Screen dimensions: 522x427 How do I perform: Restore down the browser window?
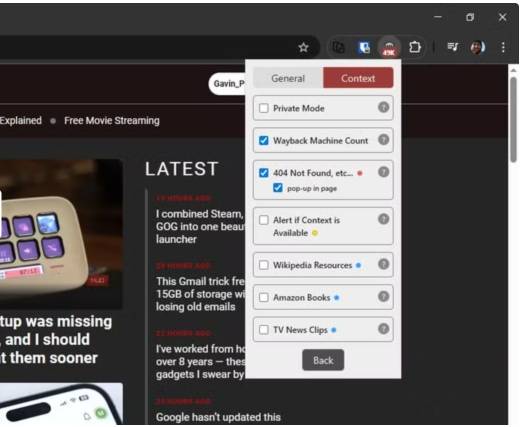[470, 17]
